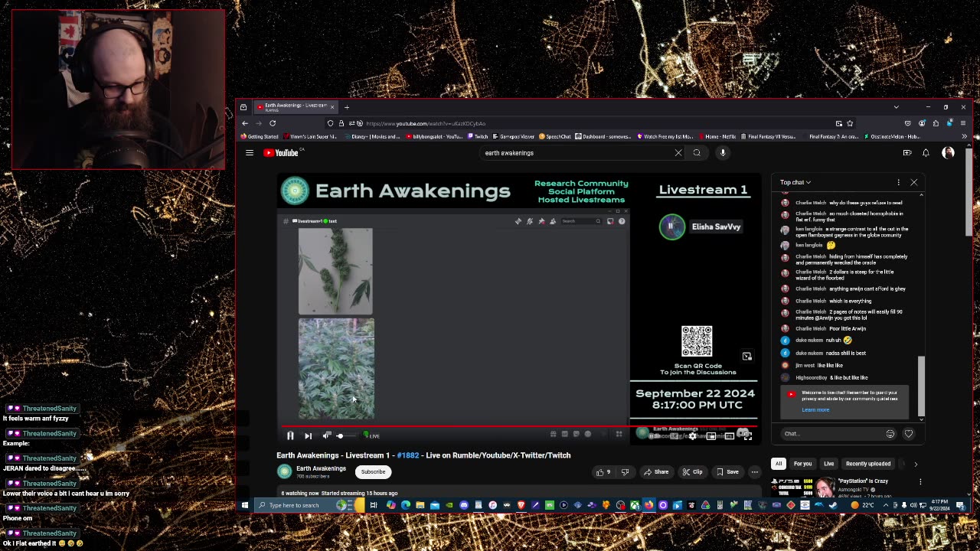
Task: Show more filter chips arrow
Action: click(x=916, y=464)
